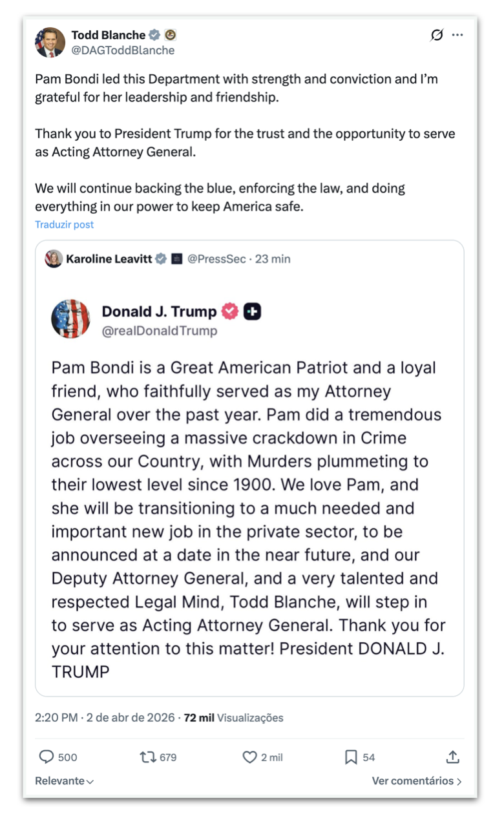Click Donald J. Trump's red verified badge
504x818 pixels.
(230, 311)
